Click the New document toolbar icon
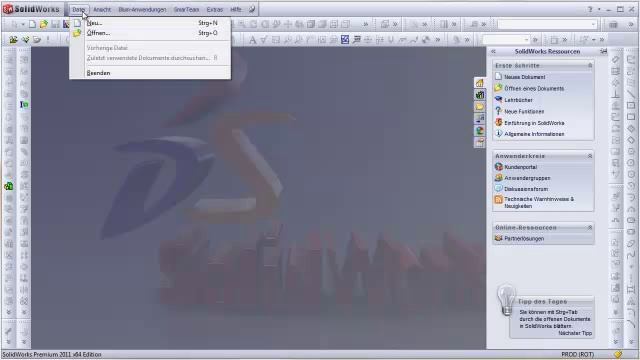Screen dimensions: 640x360 32,24
